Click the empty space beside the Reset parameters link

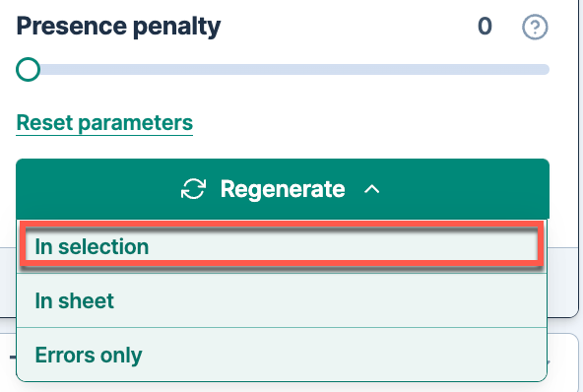[x=372, y=123]
